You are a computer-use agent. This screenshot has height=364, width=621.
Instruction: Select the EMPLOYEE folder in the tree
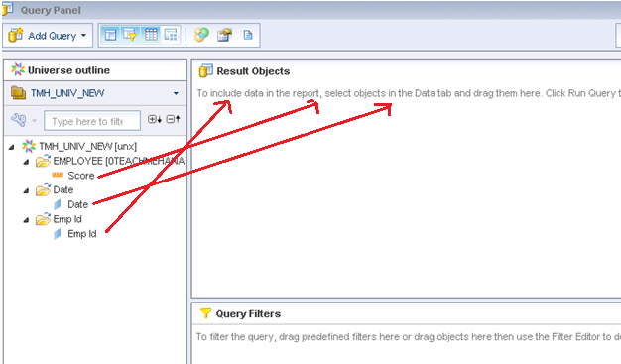pyautogui.click(x=120, y=161)
